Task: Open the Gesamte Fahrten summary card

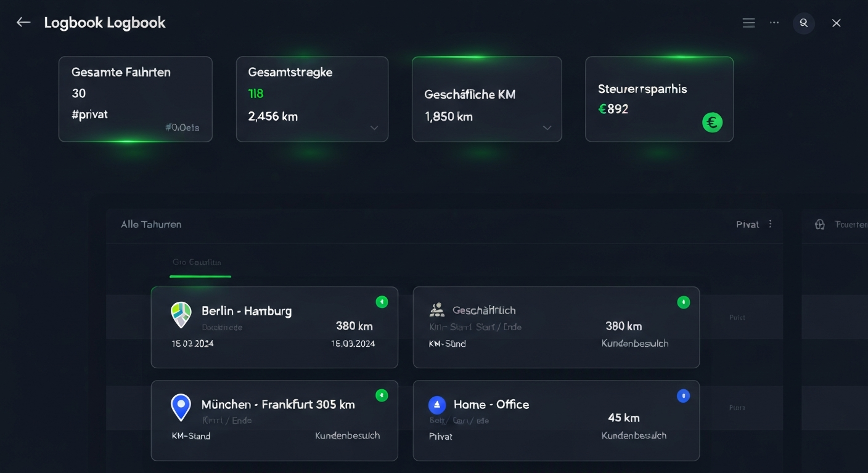Action: pyautogui.click(x=136, y=99)
